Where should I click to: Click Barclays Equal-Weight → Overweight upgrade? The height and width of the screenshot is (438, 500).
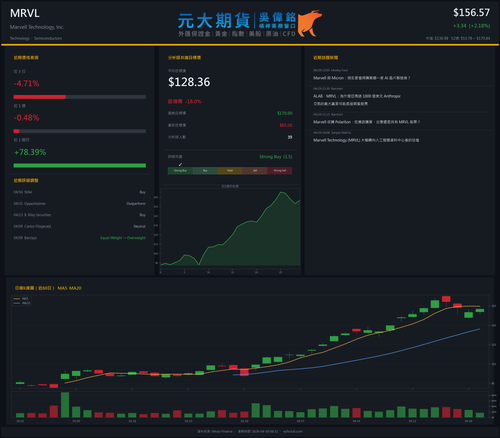tap(123, 238)
